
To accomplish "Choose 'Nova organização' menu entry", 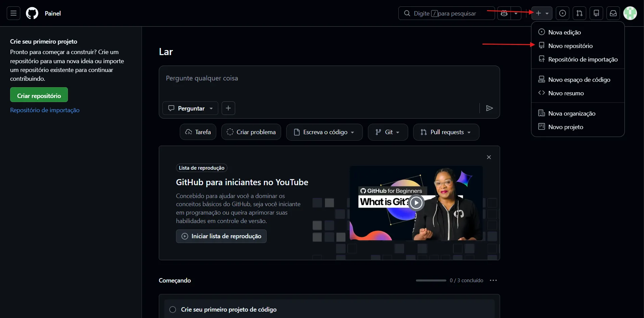I will click(x=572, y=114).
